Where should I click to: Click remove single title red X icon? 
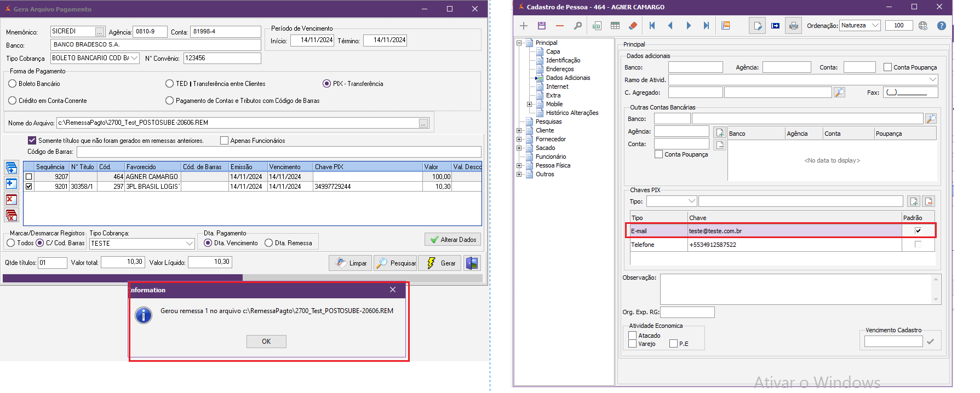point(12,200)
